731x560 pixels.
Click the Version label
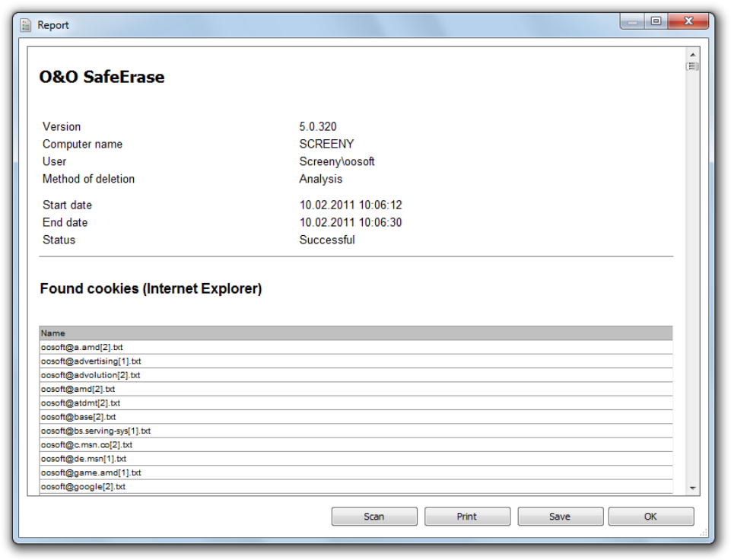coord(62,127)
